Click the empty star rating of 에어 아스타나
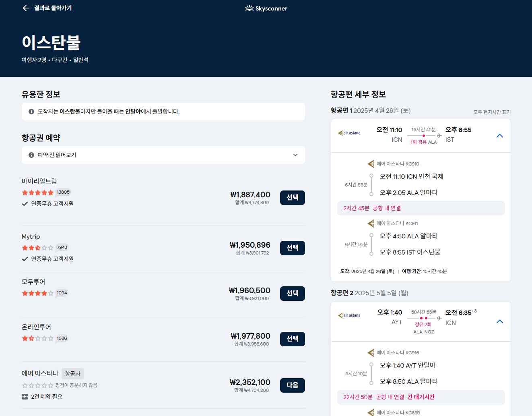 [x=38, y=385]
